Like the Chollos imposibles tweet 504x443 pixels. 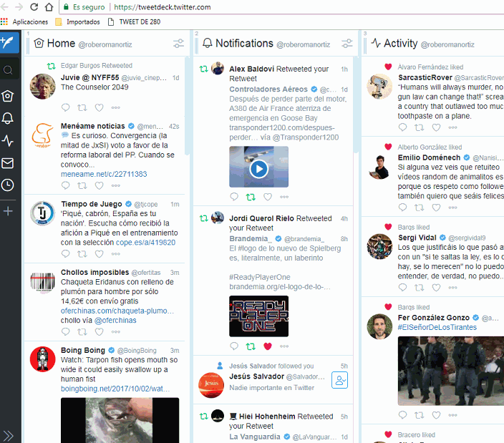tap(99, 331)
